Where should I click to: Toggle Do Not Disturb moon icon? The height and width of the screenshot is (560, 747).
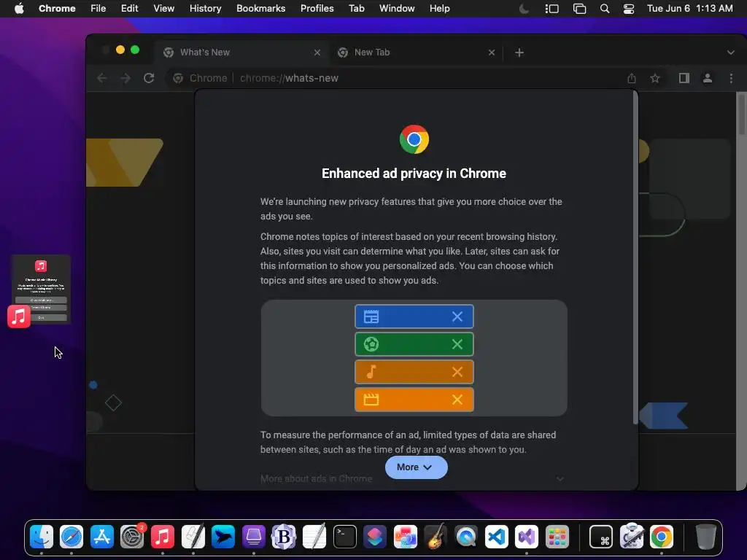(x=524, y=9)
